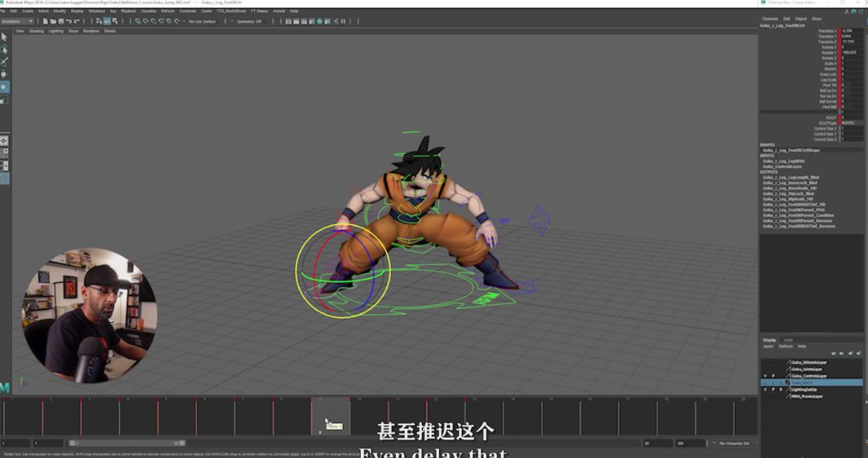Click the Save Scene icon
This screenshot has height=458, width=868.
pos(61,21)
